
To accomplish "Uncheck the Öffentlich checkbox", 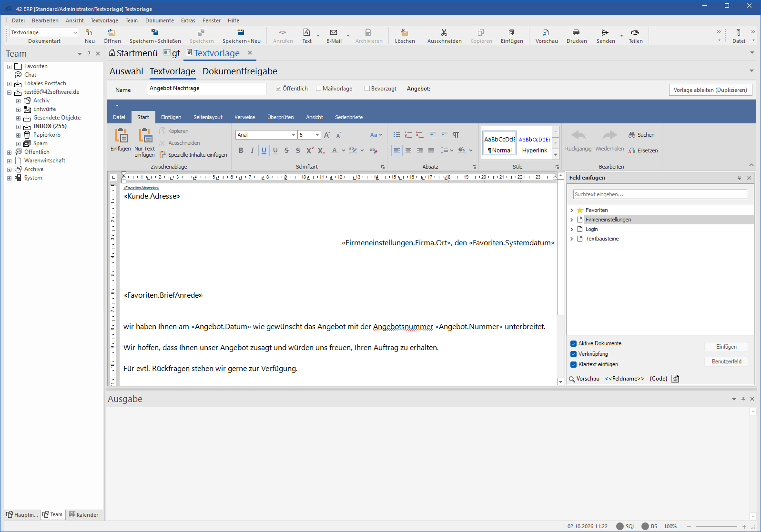I will [x=279, y=89].
